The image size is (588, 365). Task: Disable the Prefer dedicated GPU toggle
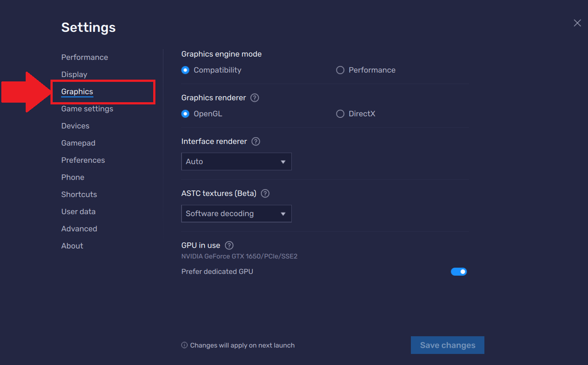point(459,271)
